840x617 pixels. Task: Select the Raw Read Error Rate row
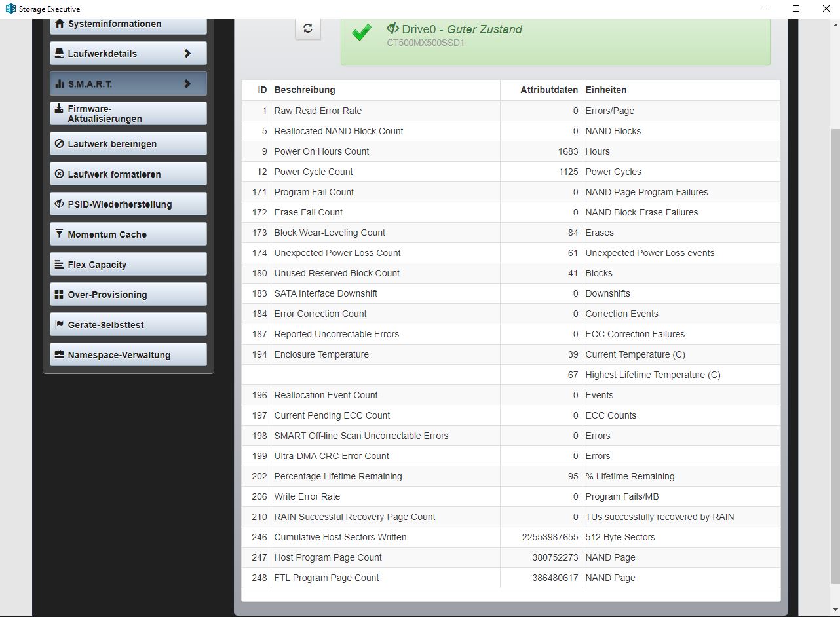tap(511, 111)
